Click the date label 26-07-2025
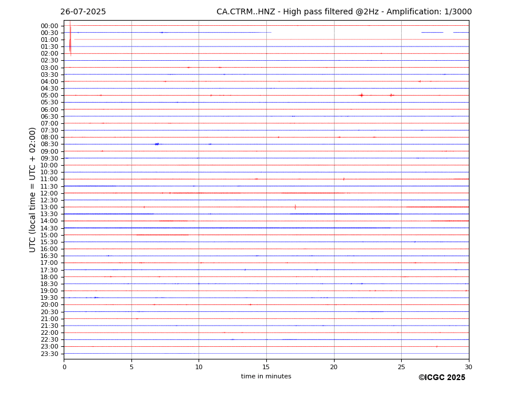This screenshot has height=399, width=532. [83, 12]
